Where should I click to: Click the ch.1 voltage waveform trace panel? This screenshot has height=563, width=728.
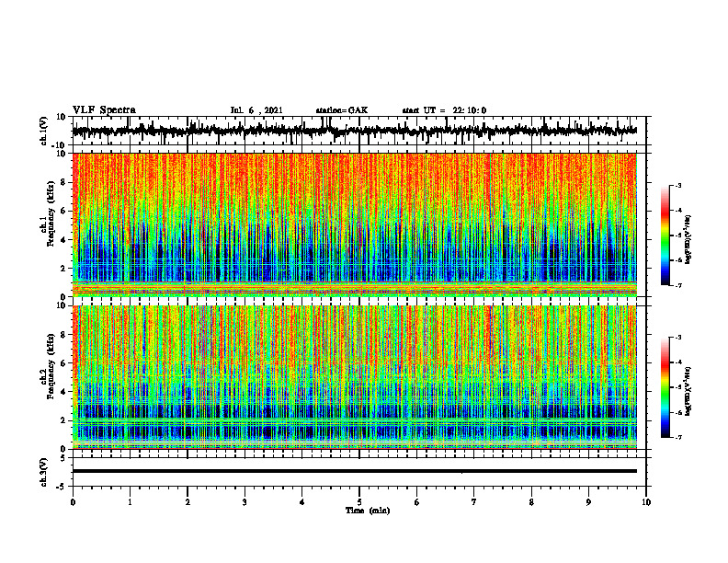point(359,131)
